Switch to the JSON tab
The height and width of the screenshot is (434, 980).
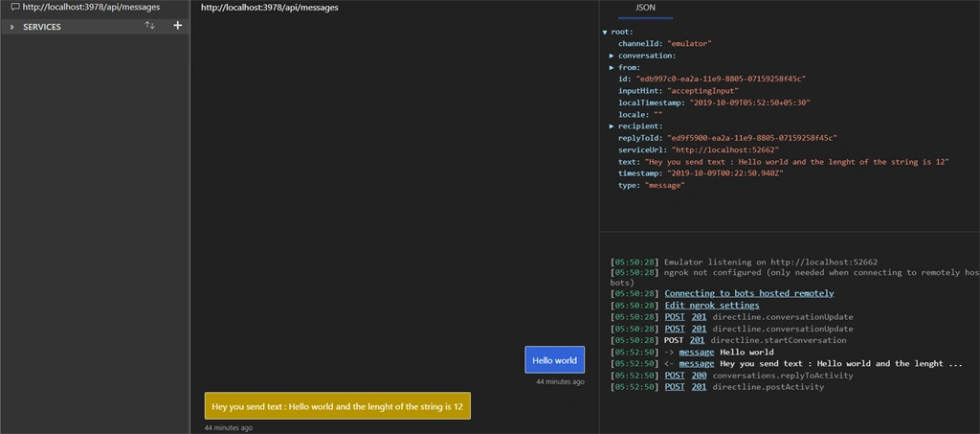(x=645, y=8)
